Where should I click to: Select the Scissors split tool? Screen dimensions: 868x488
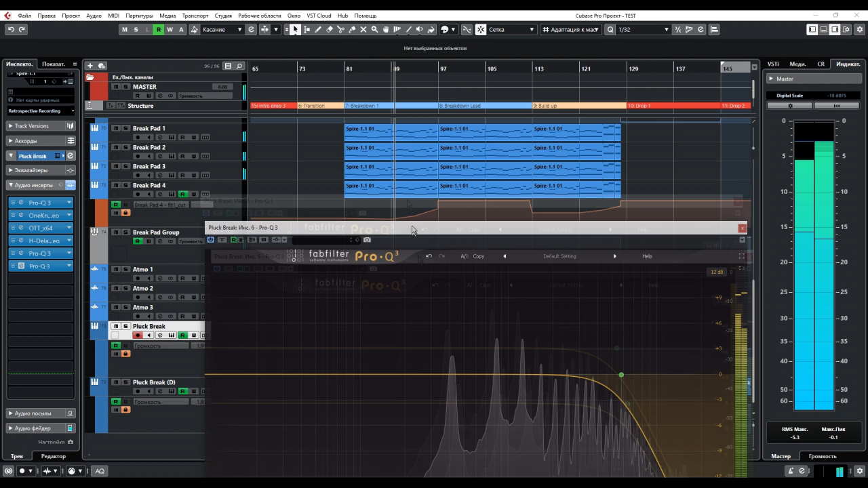(x=340, y=29)
